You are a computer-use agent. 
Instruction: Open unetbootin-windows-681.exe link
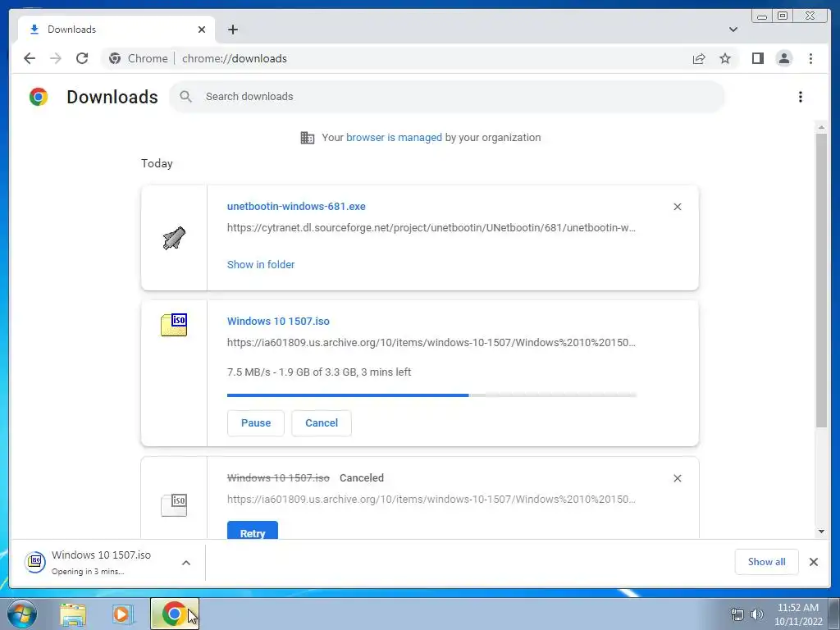(x=296, y=206)
